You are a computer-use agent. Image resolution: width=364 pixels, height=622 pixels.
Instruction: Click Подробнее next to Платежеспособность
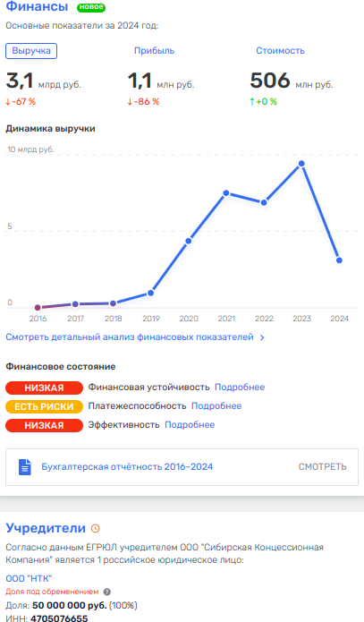(216, 405)
